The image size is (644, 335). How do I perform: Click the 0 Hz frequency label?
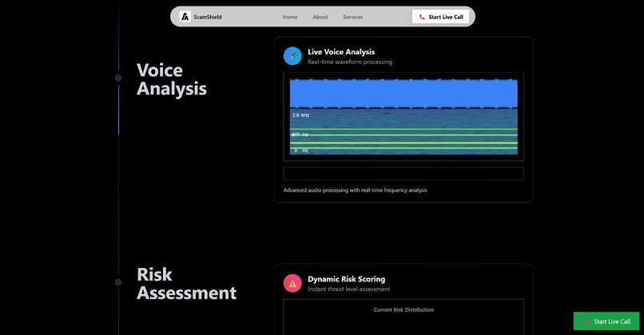(x=301, y=150)
